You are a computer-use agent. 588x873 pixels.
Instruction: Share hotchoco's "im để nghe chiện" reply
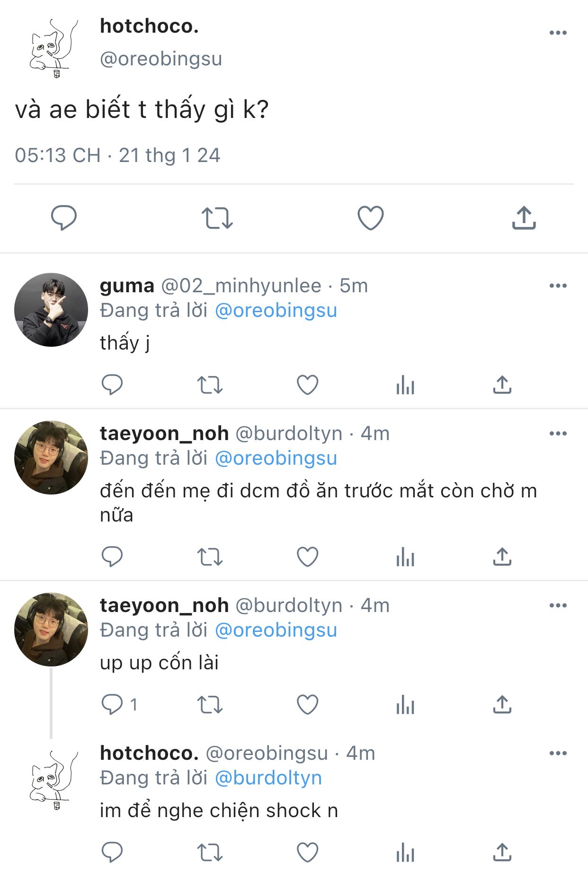tap(502, 852)
